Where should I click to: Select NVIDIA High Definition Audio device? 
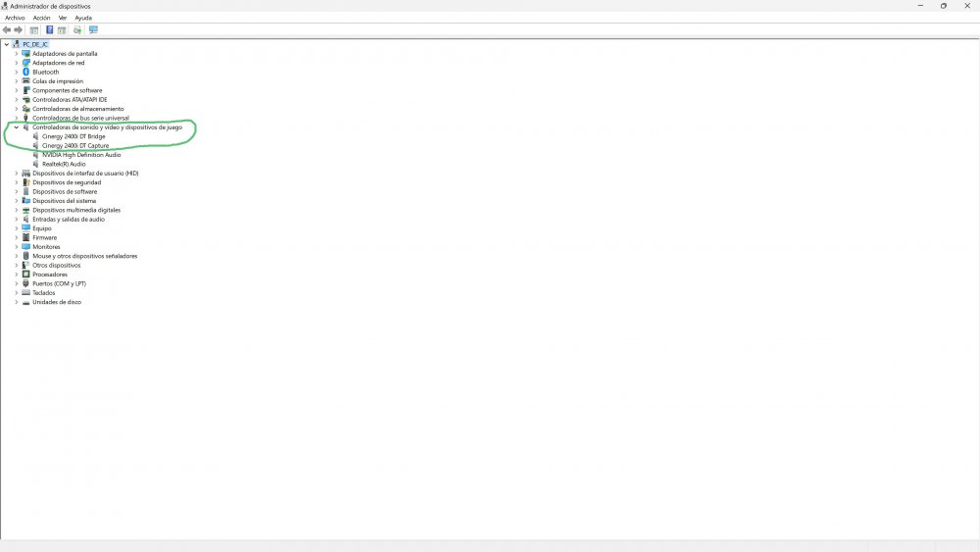pyautogui.click(x=81, y=155)
